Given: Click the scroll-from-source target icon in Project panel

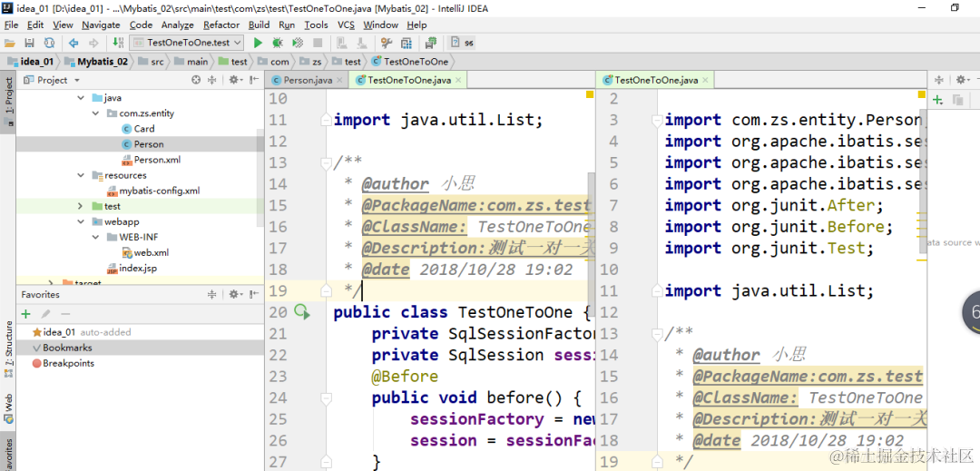Looking at the screenshot, I should [x=196, y=80].
